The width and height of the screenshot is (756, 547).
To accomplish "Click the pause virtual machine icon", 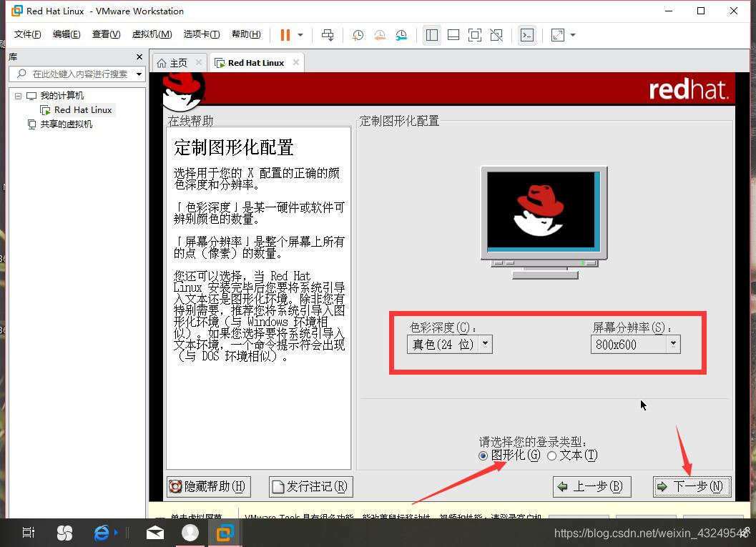I will (x=285, y=35).
